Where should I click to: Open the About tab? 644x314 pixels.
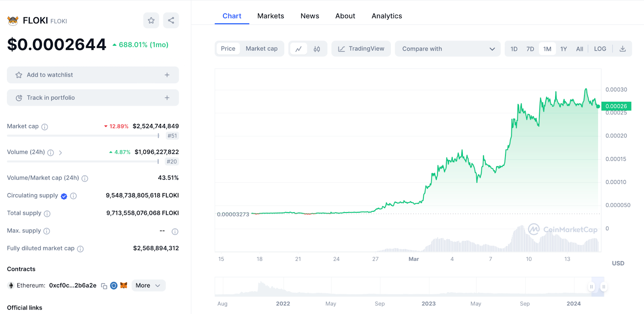pyautogui.click(x=345, y=16)
